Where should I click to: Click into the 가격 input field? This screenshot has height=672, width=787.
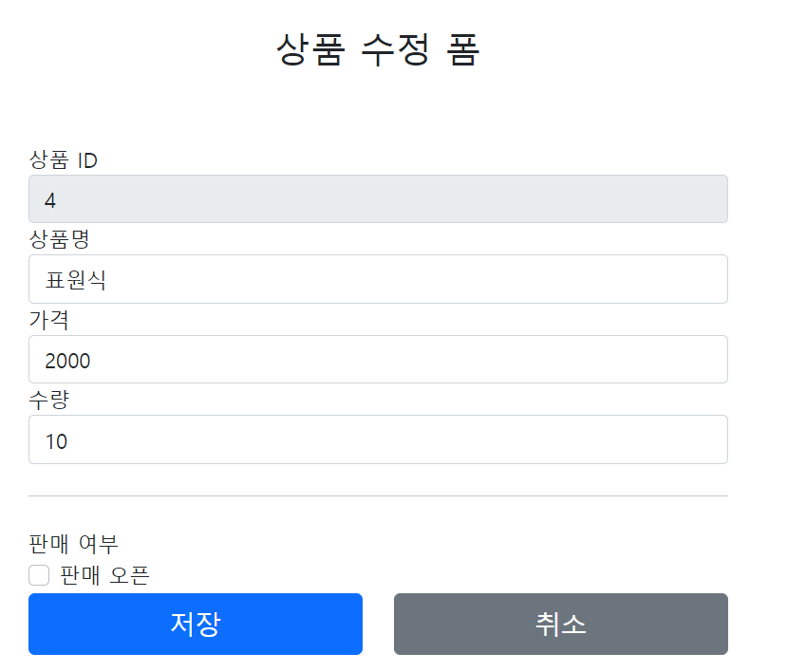378,360
